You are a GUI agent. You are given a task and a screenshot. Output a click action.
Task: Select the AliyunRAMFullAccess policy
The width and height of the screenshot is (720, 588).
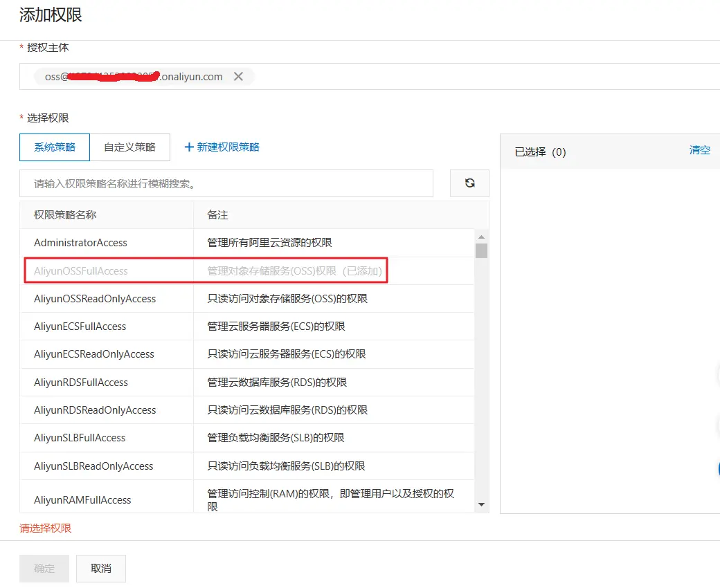tap(247, 497)
